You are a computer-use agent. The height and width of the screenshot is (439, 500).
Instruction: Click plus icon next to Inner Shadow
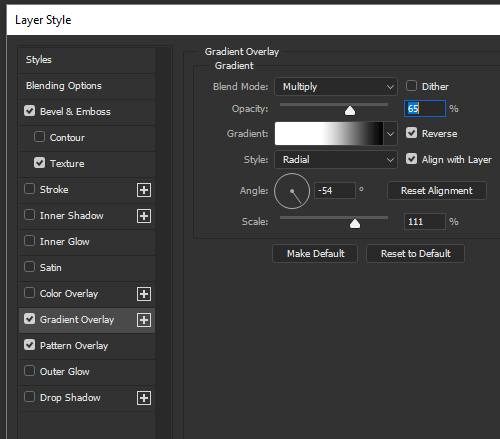144,216
